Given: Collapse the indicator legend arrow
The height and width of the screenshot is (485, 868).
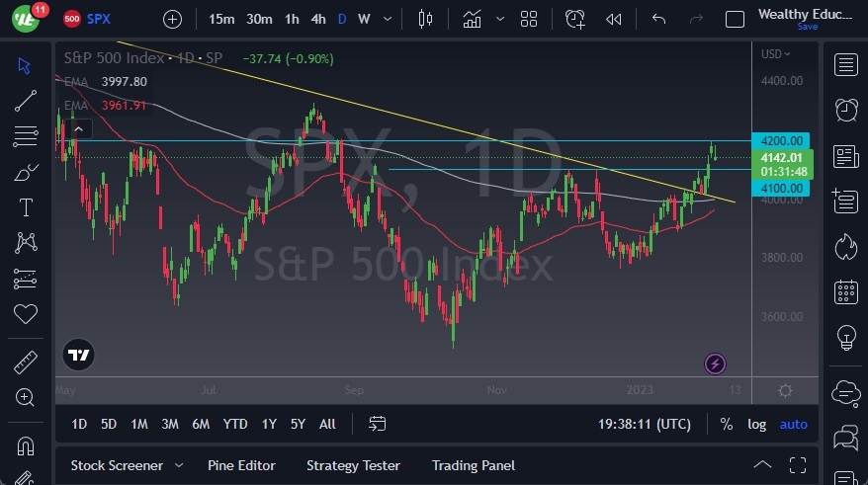Looking at the screenshot, I should tap(79, 129).
